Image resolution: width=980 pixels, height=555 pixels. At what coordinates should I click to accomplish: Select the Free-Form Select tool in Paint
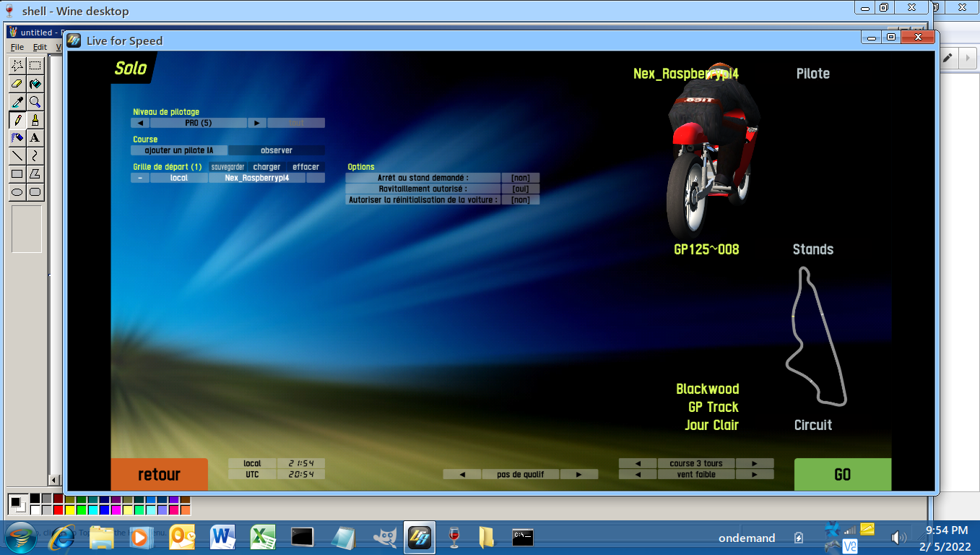17,65
